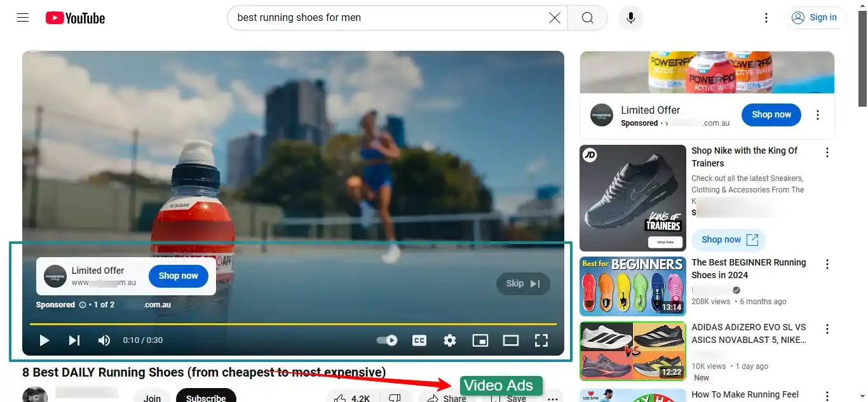Clear the search box text
Screen dimensions: 868x402
(554, 18)
